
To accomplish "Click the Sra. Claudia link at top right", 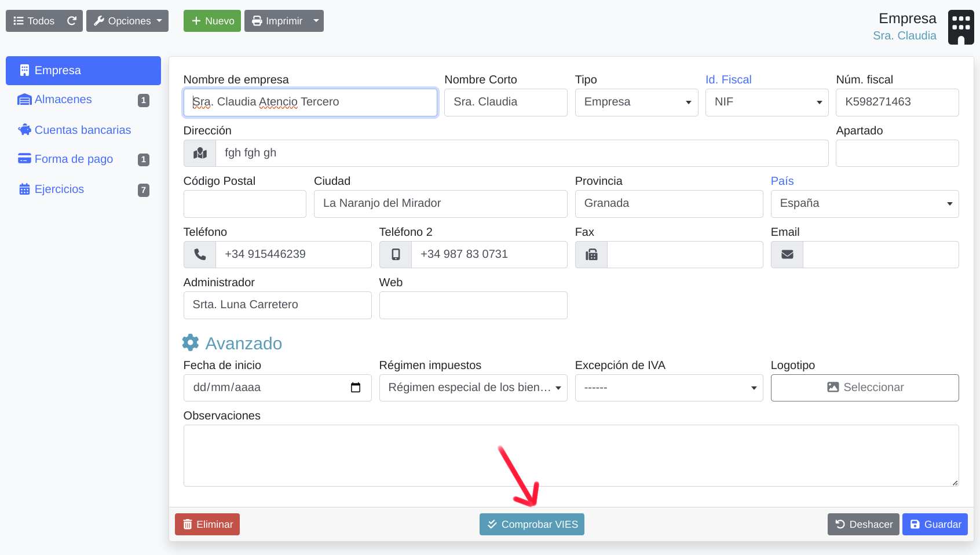I will [x=904, y=35].
